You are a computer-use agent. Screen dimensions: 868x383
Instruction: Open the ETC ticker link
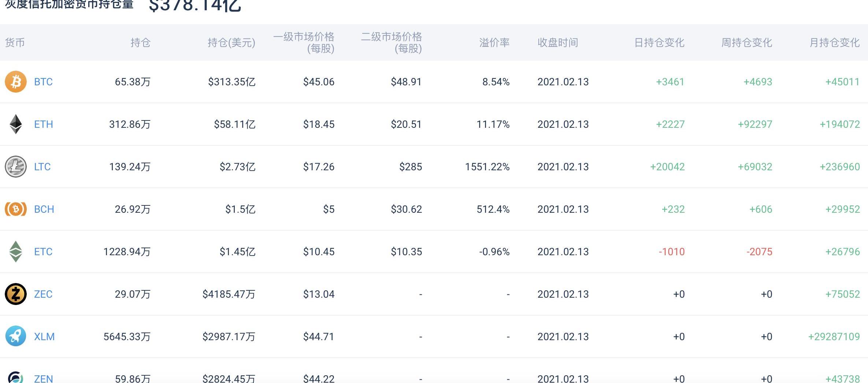click(x=43, y=252)
